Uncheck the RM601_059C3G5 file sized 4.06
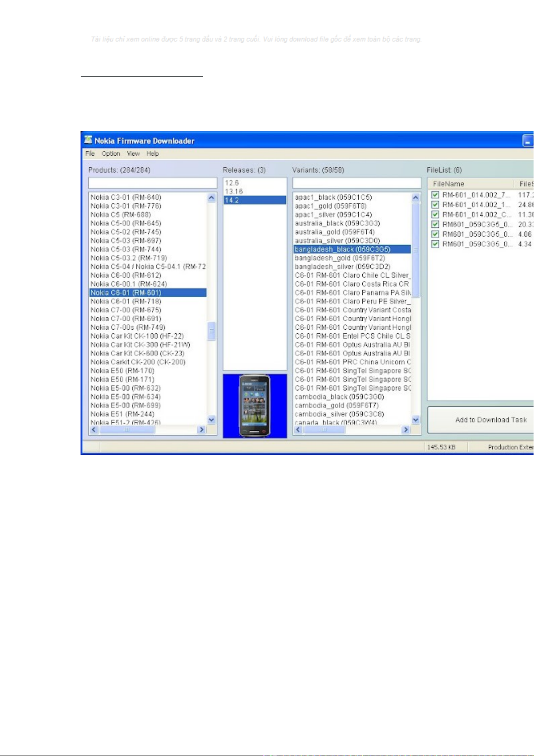This screenshot has width=534, height=756. (x=435, y=234)
